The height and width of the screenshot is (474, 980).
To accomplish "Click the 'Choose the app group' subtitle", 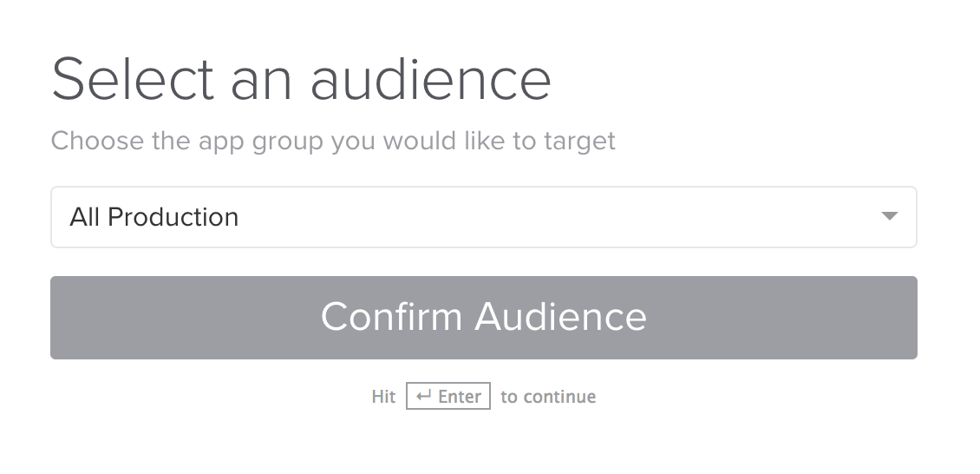I will [333, 141].
